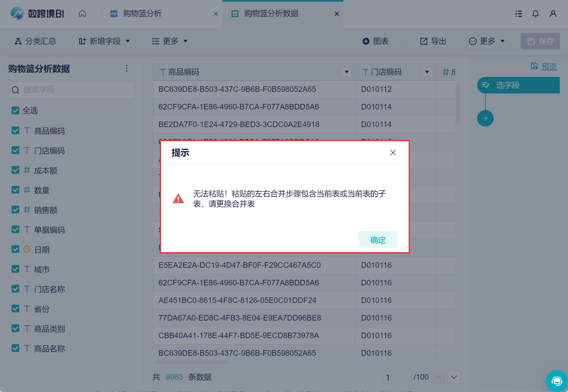The height and width of the screenshot is (392, 568).
Task: Click the 分类汇总 toolbar item
Action: [x=35, y=41]
